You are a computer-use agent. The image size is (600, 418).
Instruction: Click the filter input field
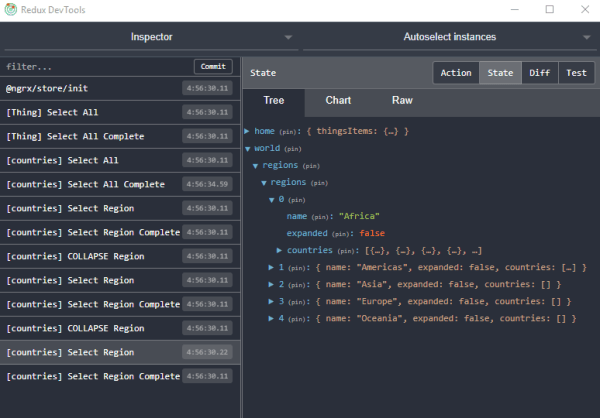click(97, 66)
